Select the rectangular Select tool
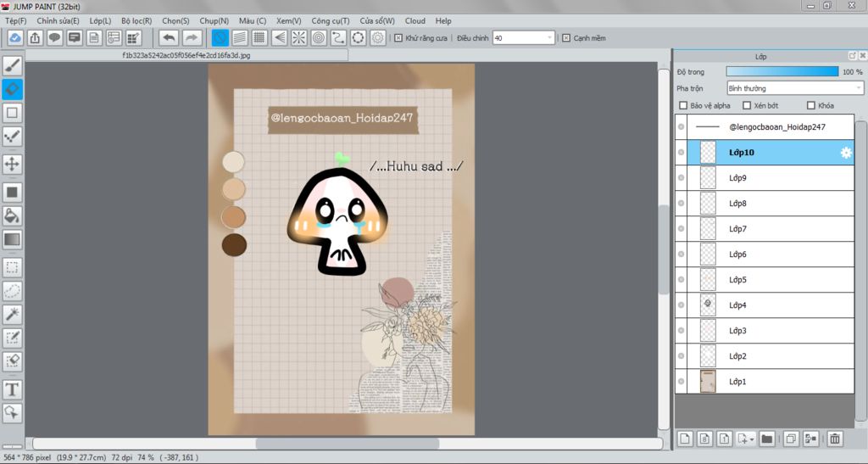Viewport: 868px width, 464px height. coord(12,268)
